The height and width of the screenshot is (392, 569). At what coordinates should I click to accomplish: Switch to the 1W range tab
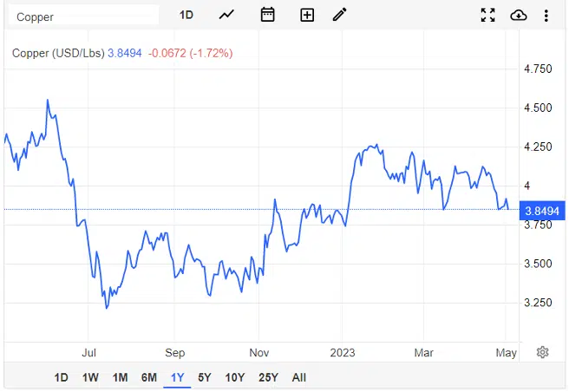pyautogui.click(x=90, y=377)
